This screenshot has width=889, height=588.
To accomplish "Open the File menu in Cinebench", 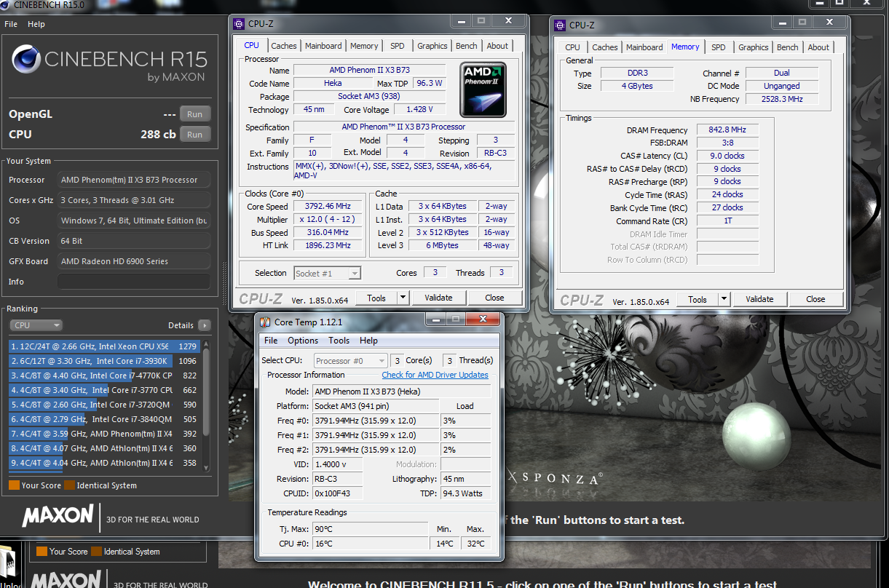I will (11, 24).
